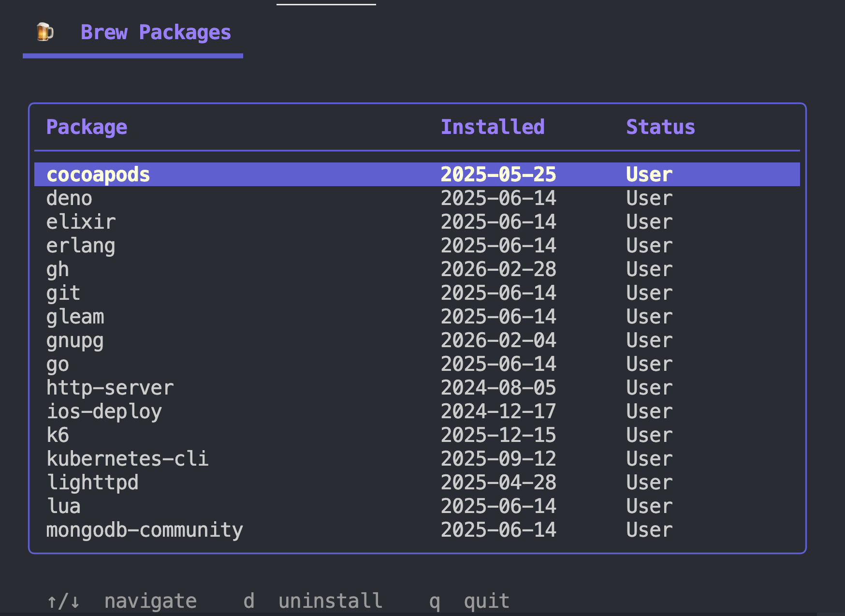The image size is (845, 616).
Task: Click the Status column header
Action: 660,127
